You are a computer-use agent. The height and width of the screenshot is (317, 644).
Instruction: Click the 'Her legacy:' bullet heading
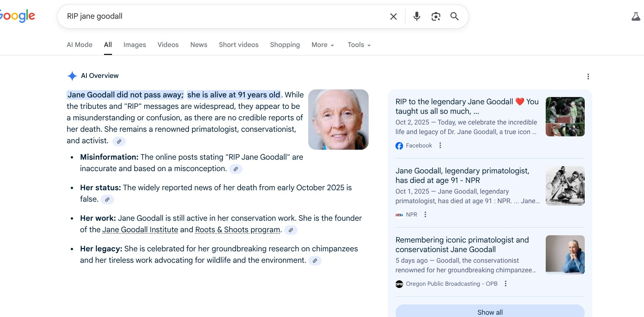tap(101, 249)
